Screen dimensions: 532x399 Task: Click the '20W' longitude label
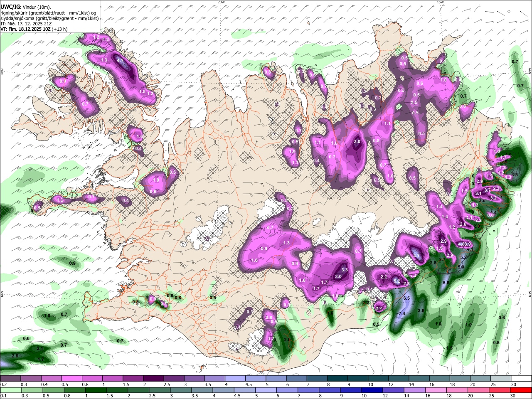coord(221,2)
